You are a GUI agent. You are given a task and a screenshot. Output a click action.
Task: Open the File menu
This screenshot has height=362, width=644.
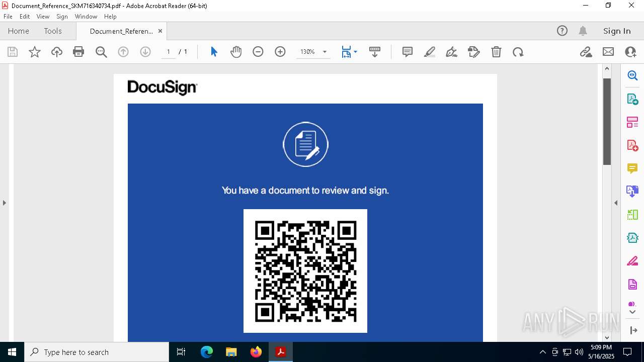[8, 17]
